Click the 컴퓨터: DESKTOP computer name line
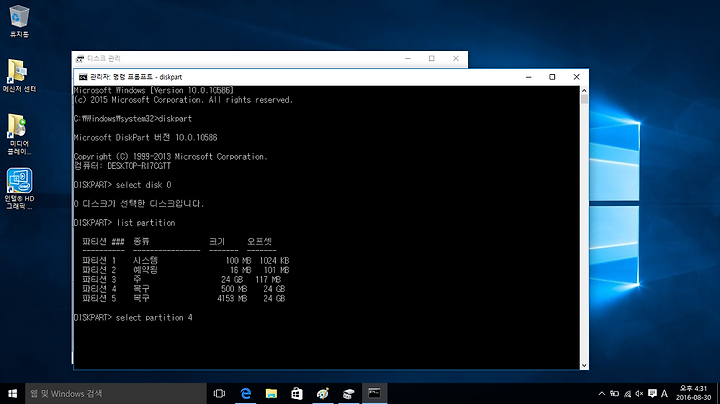Image resolution: width=720 pixels, height=404 pixels. (x=122, y=166)
